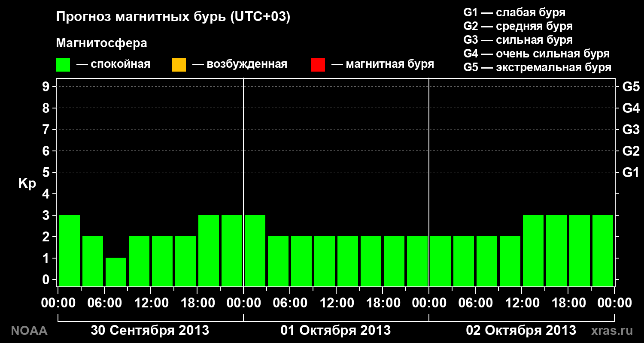Click the 'Kp' axis title
644x343 pixels.
click(x=27, y=184)
